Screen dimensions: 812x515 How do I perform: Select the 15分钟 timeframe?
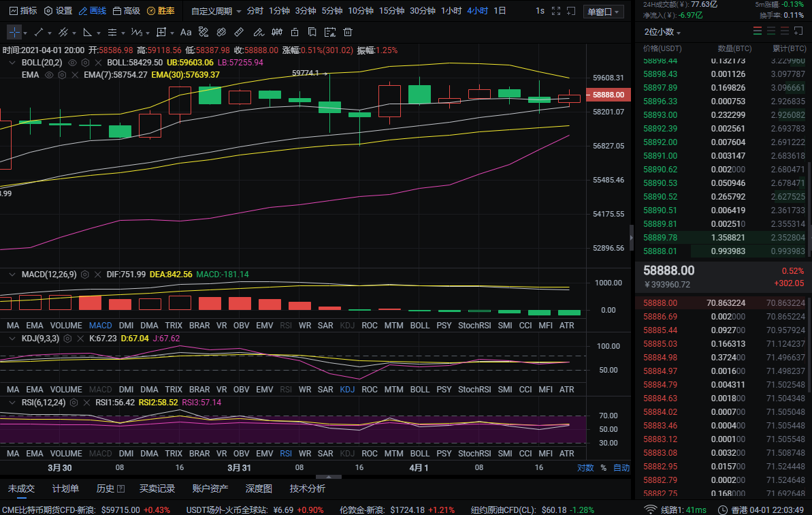391,12
